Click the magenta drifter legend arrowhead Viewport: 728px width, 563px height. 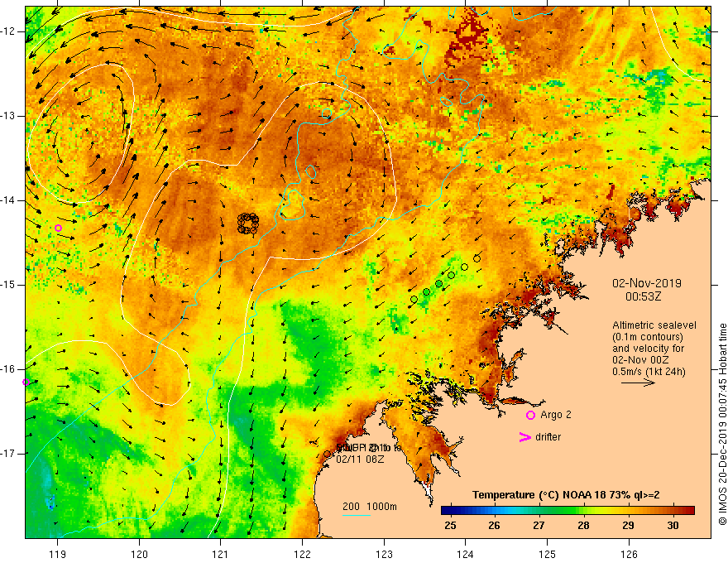[x=524, y=436]
